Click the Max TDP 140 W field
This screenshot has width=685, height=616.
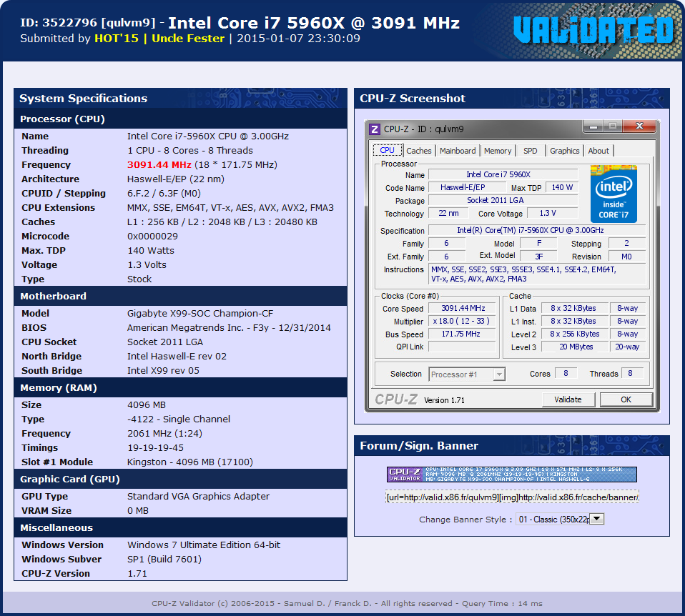[x=562, y=187]
